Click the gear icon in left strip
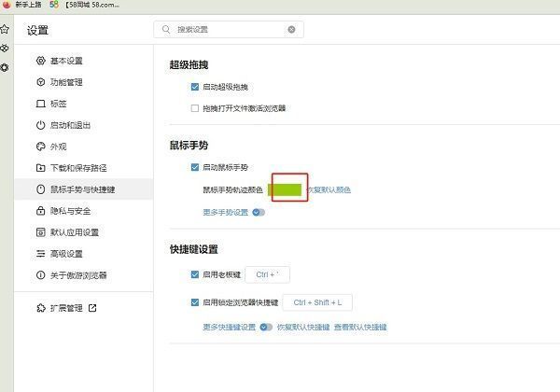Image resolution: width=560 pixels, height=392 pixels. [5, 67]
